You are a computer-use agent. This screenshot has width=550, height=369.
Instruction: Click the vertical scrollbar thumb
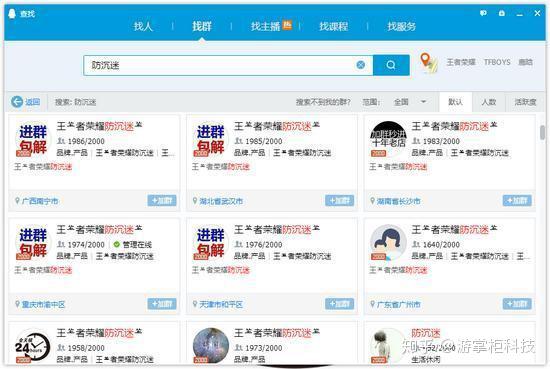click(542, 133)
